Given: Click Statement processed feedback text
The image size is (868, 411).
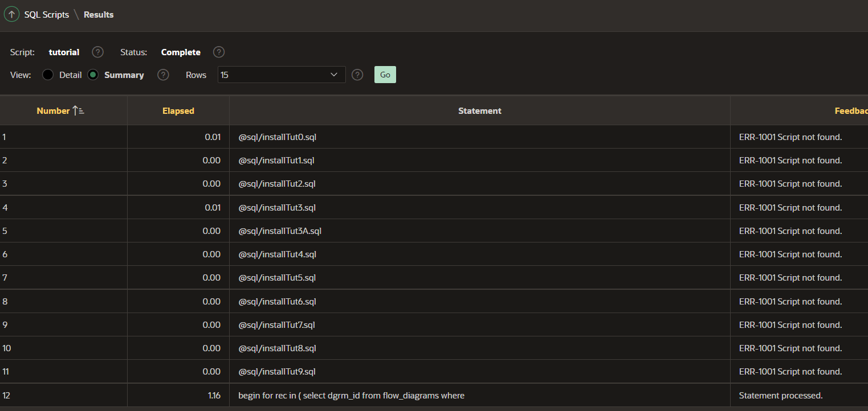Looking at the screenshot, I should (781, 395).
